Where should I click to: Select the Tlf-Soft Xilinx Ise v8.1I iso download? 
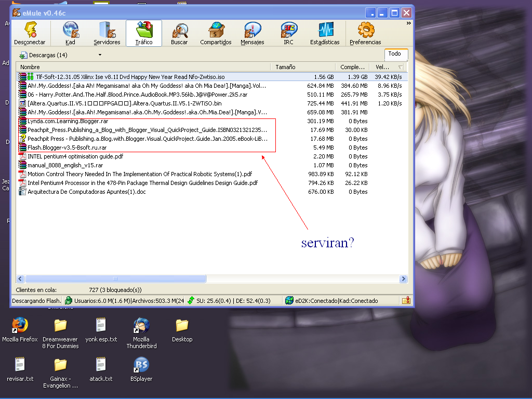[x=212, y=77]
